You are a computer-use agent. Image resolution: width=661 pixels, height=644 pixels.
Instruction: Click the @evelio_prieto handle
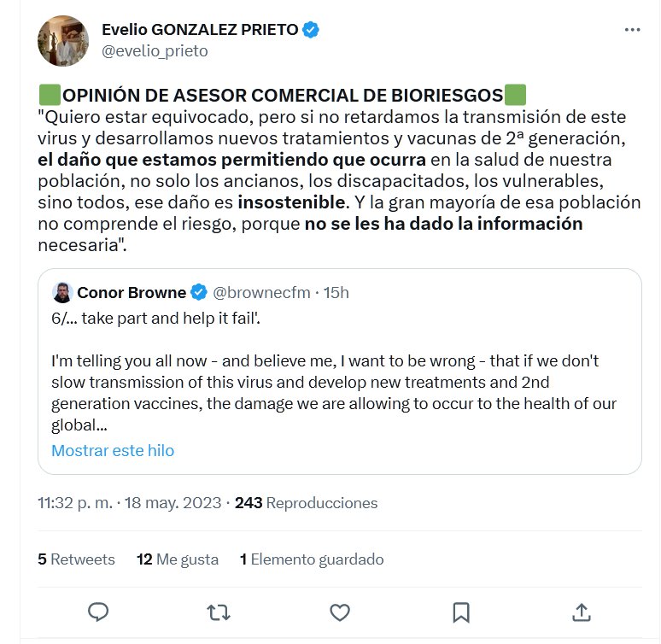coord(155,51)
